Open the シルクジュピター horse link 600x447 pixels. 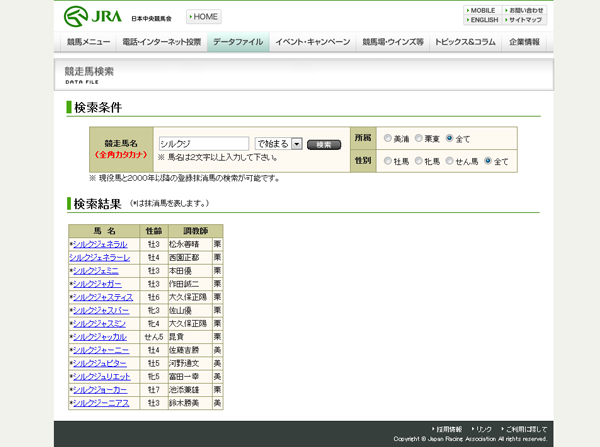[x=100, y=364]
